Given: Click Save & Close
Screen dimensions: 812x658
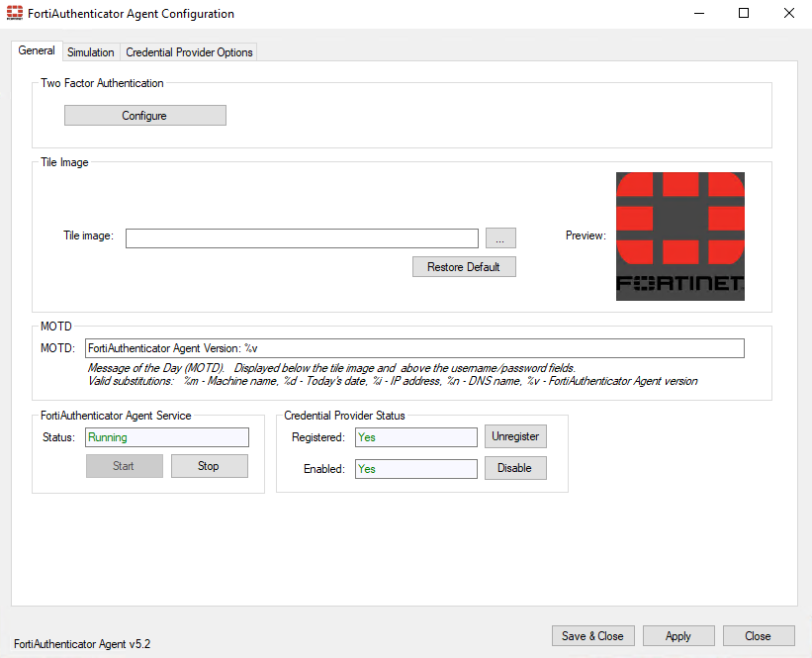Looking at the screenshot, I should (x=592, y=635).
